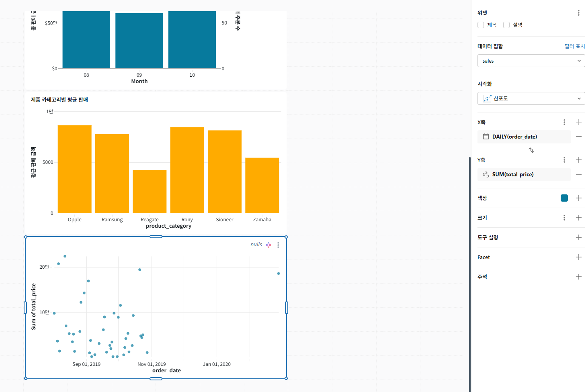The height and width of the screenshot is (392, 586).
Task: Add a Facet field
Action: point(579,257)
